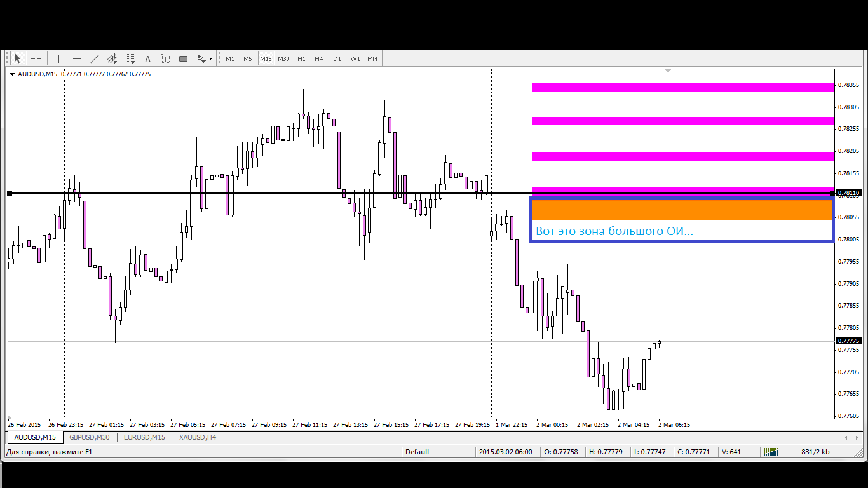This screenshot has width=868, height=488.
Task: Switch chart to H1 timeframe
Action: click(301, 58)
